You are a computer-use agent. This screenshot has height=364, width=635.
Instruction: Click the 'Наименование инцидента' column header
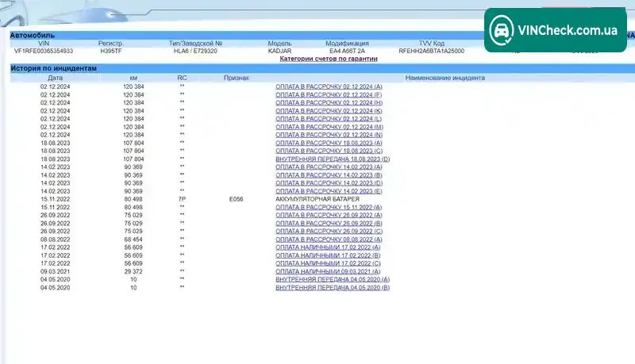pos(445,78)
